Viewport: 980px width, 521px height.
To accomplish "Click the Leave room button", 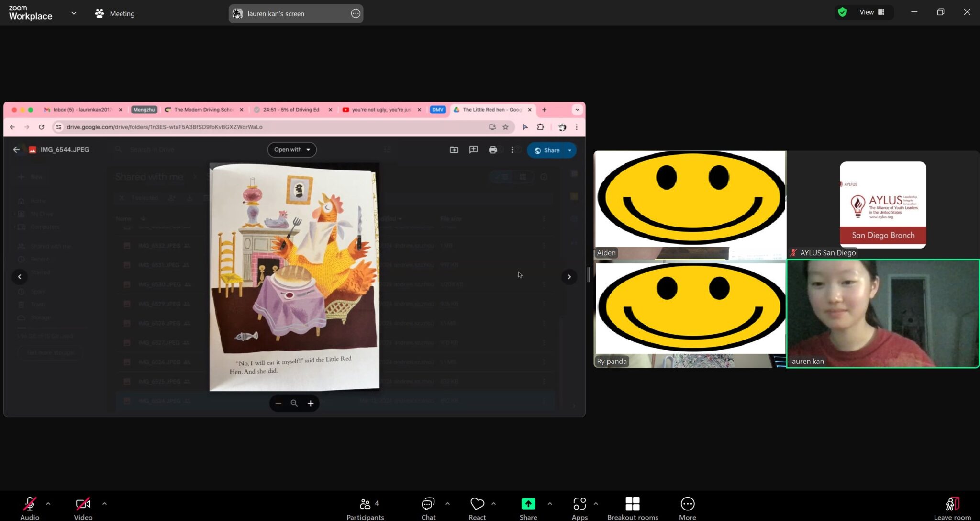I will (x=952, y=508).
